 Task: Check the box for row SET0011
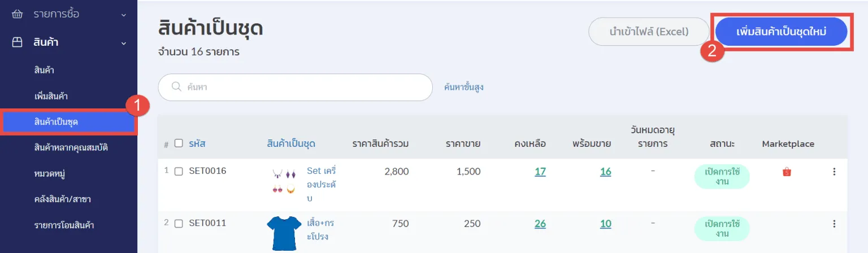point(179,224)
